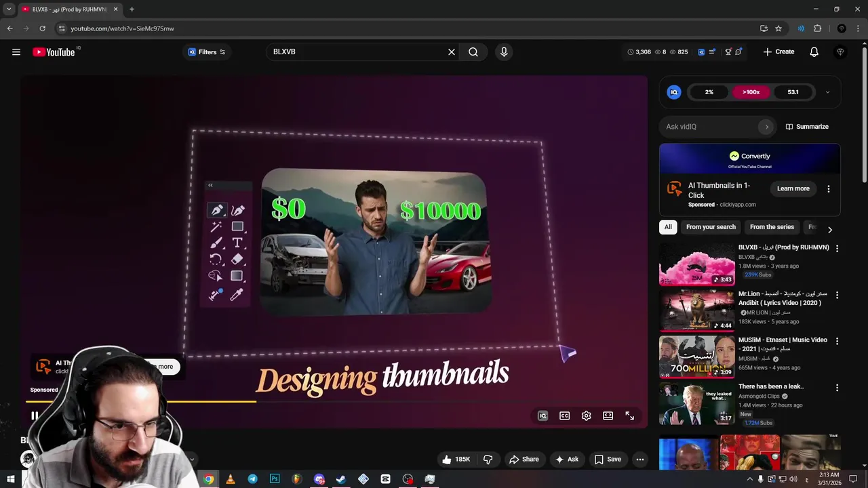Open Photoshop from the taskbar

(x=275, y=479)
